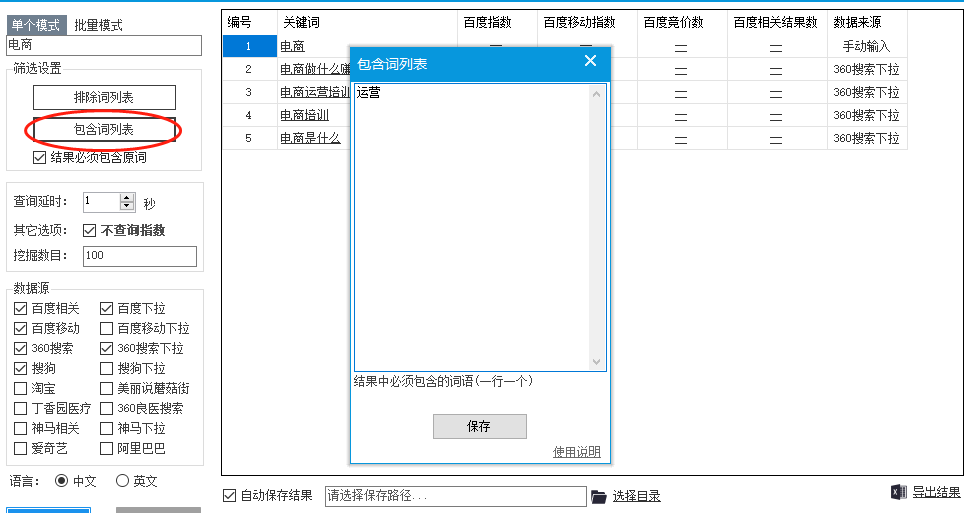
Task: Toggle 结果必须包含原词 checkbox
Action: click(x=39, y=157)
